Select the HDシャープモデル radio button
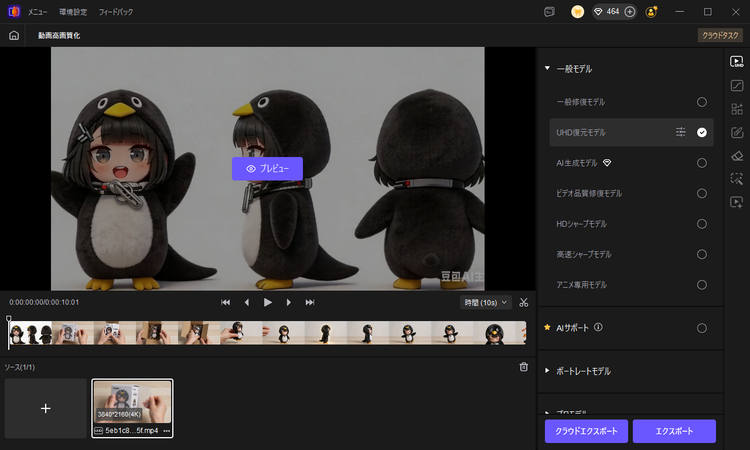The height and width of the screenshot is (450, 750). tap(702, 224)
